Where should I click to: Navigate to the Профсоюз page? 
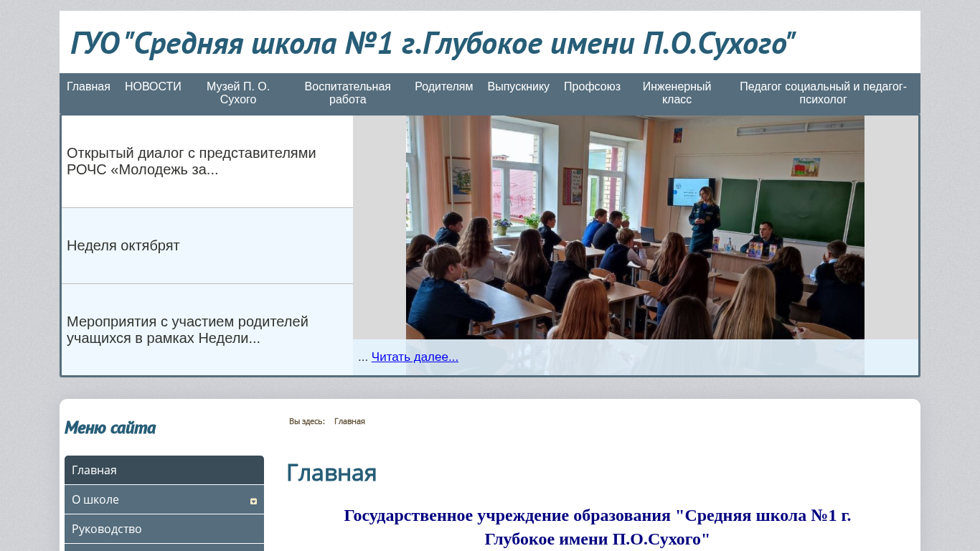coord(592,87)
